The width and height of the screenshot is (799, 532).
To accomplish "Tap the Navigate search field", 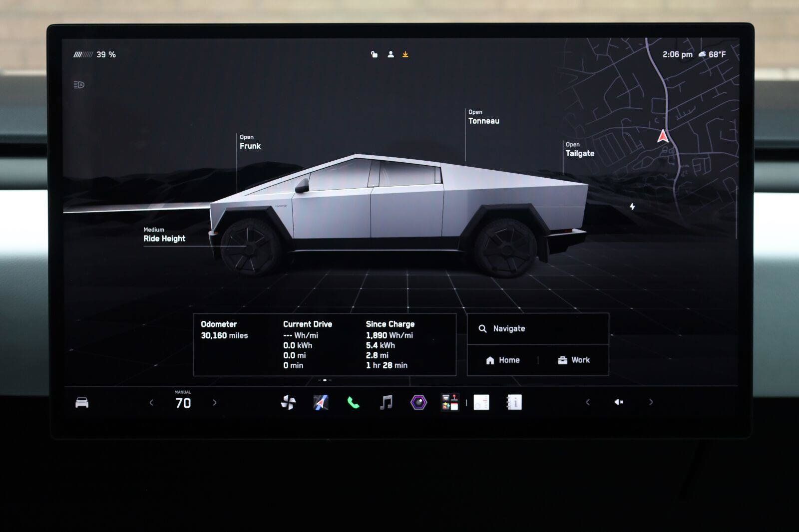I will (538, 328).
